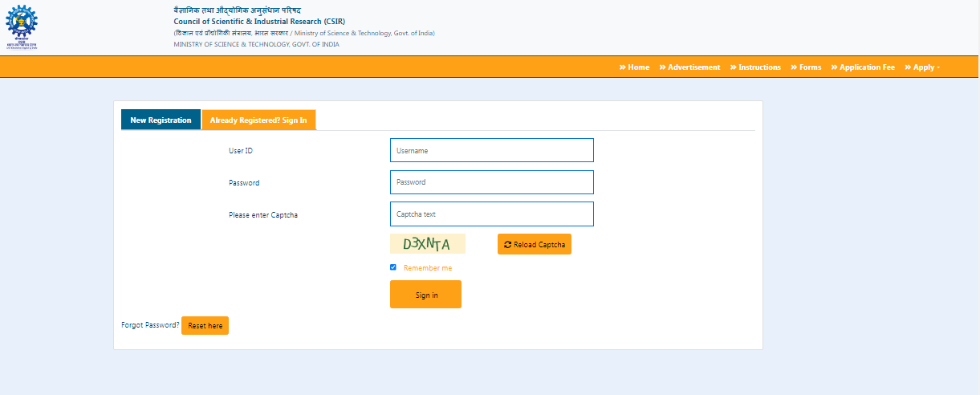Focus the Password input field
Viewport: 980px width, 395px height.
(x=491, y=182)
